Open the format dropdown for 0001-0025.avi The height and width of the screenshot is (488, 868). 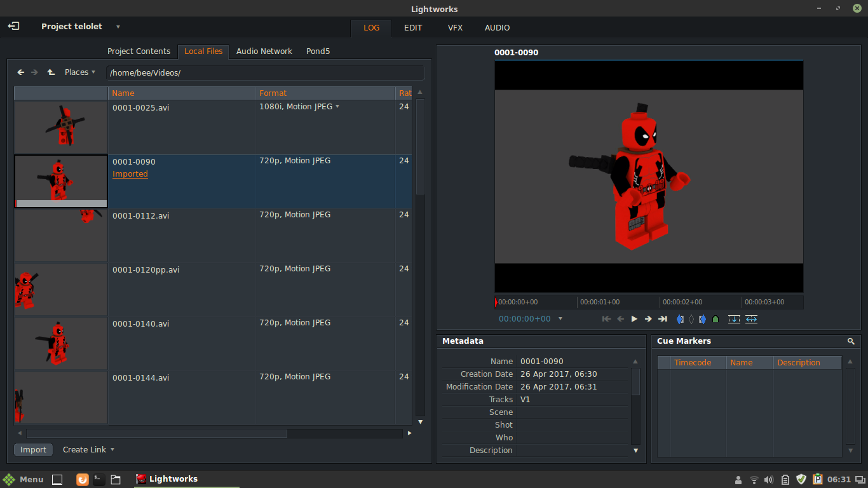[337, 107]
